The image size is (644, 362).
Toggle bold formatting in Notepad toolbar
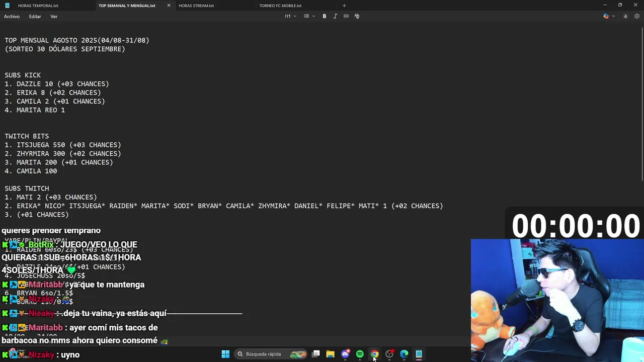(325, 16)
